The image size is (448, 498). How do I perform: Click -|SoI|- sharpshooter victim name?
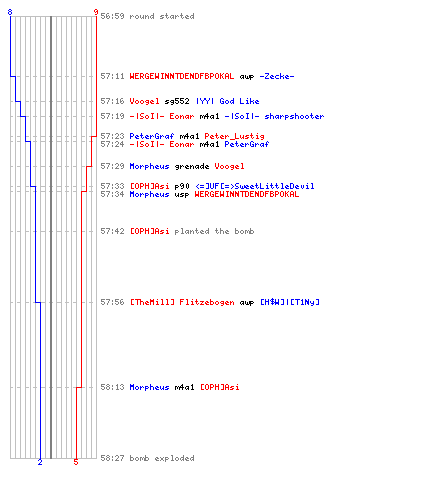274,116
